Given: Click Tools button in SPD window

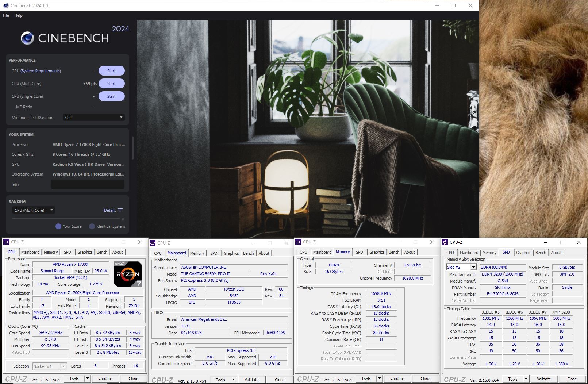Looking at the screenshot, I should point(513,379).
